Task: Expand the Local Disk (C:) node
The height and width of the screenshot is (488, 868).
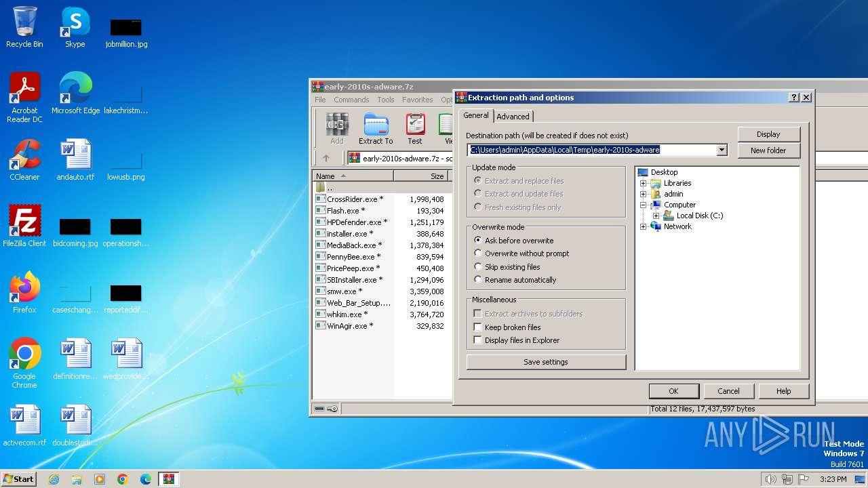Action: [x=656, y=216]
